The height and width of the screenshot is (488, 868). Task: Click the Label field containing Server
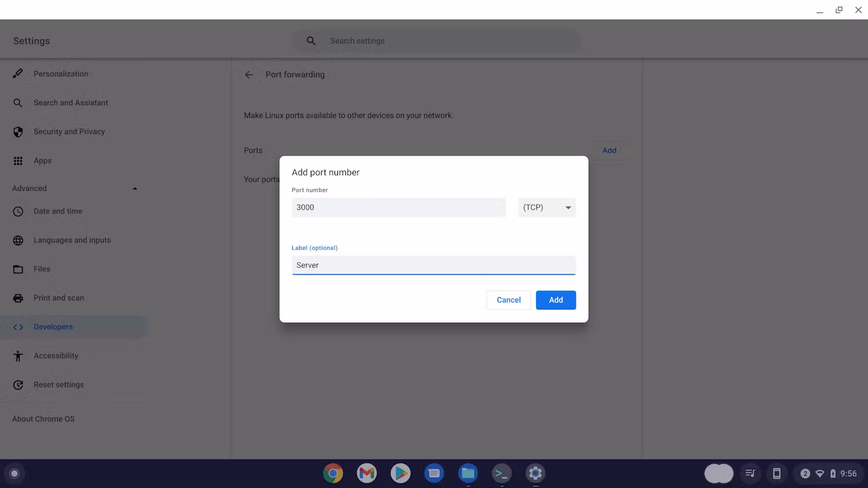433,265
